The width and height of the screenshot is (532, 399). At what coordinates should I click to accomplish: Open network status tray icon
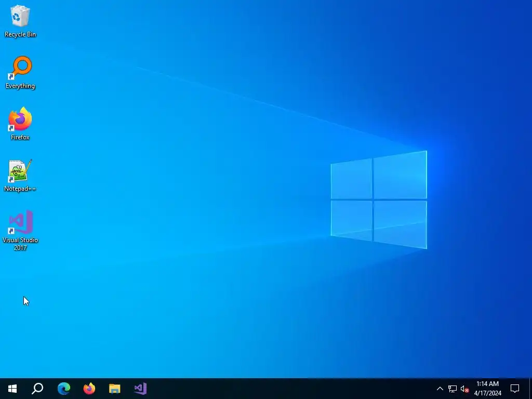tap(453, 389)
